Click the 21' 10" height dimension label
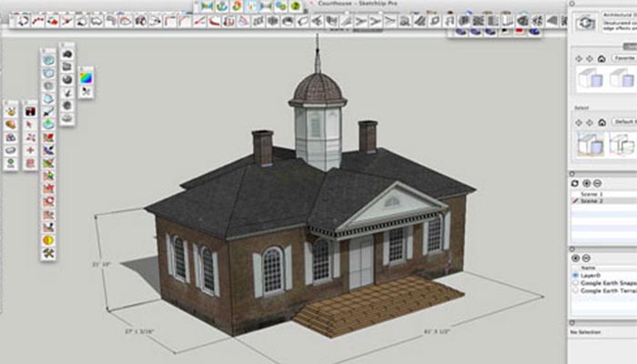637x364 pixels. (x=102, y=265)
